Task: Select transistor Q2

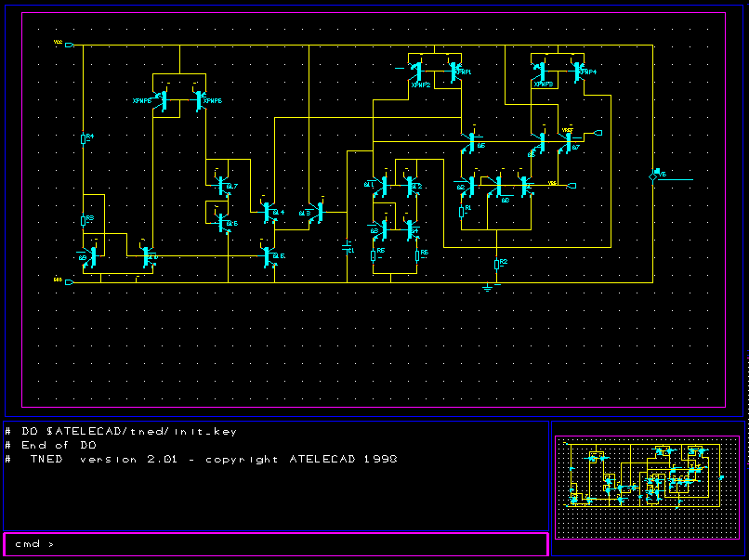Action: (x=470, y=185)
